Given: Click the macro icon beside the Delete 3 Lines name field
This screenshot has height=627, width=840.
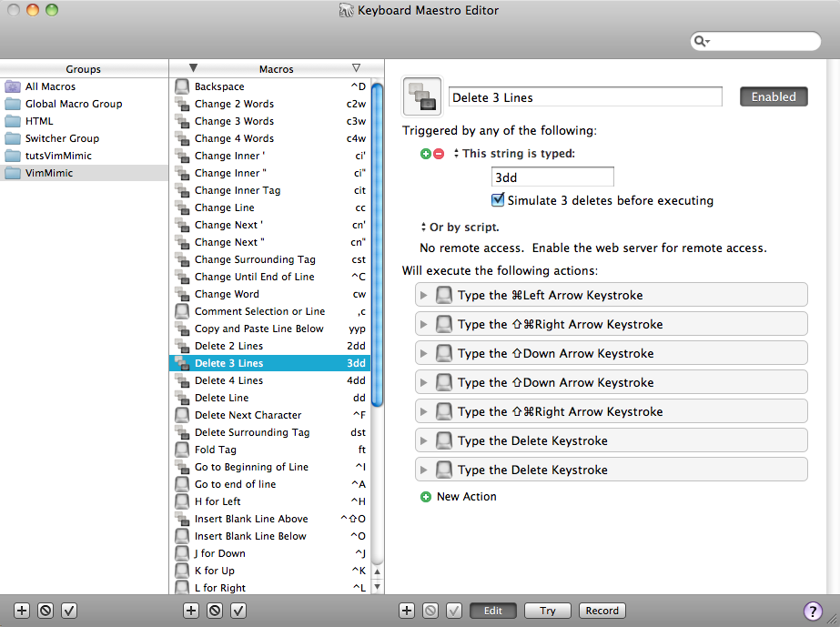Looking at the screenshot, I should pyautogui.click(x=422, y=96).
